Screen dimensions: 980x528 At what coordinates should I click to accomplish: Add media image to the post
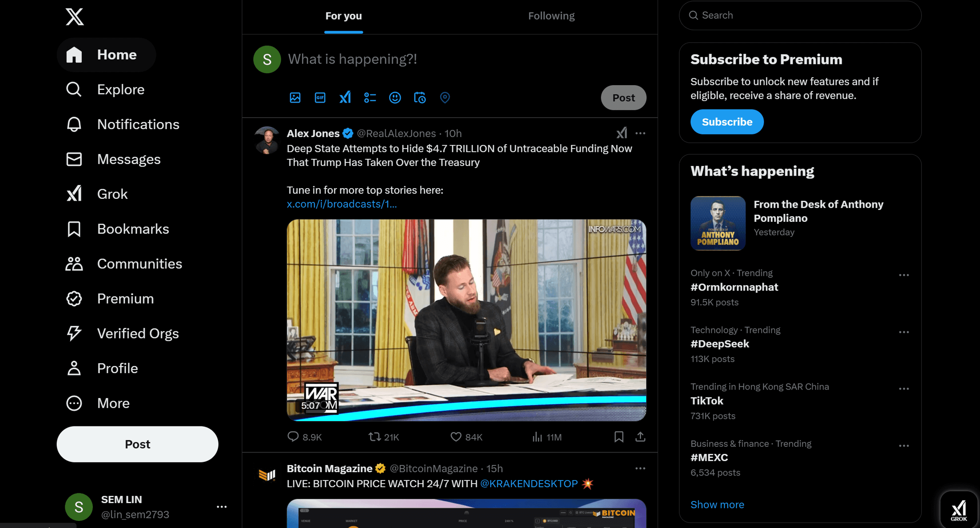(x=295, y=98)
